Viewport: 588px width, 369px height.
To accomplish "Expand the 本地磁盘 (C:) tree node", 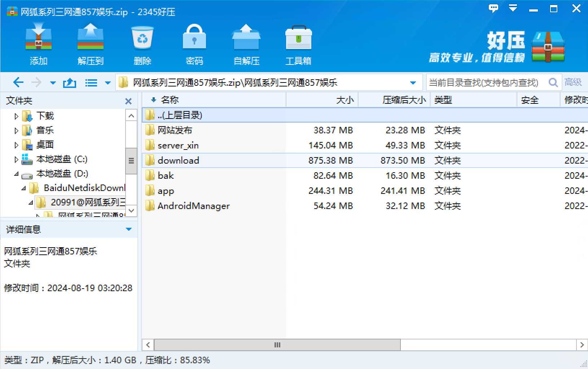I will click(x=16, y=159).
